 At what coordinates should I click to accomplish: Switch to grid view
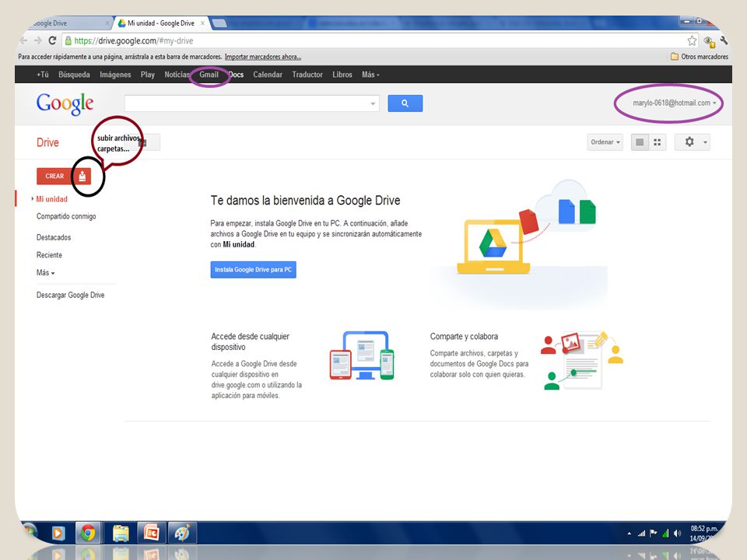658,142
